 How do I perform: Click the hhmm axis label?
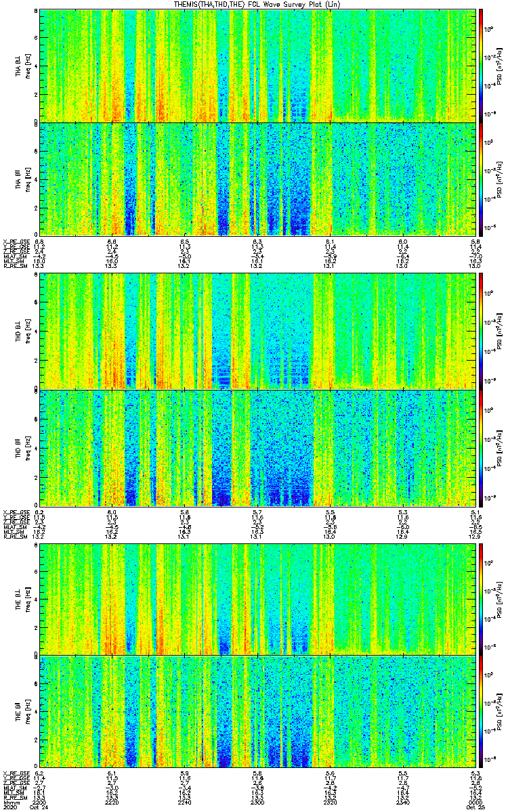10,803
